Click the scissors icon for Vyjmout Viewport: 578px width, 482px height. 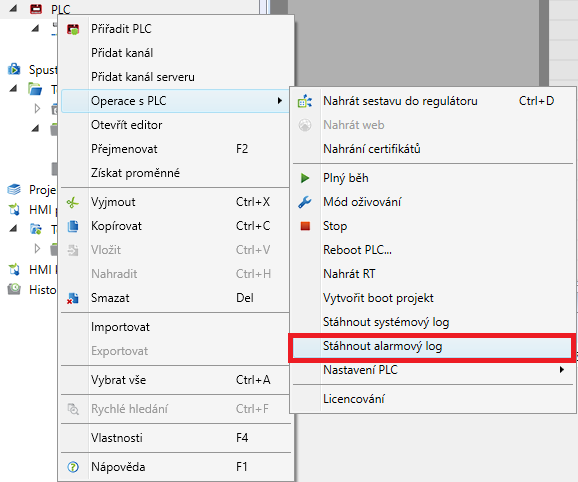[73, 202]
